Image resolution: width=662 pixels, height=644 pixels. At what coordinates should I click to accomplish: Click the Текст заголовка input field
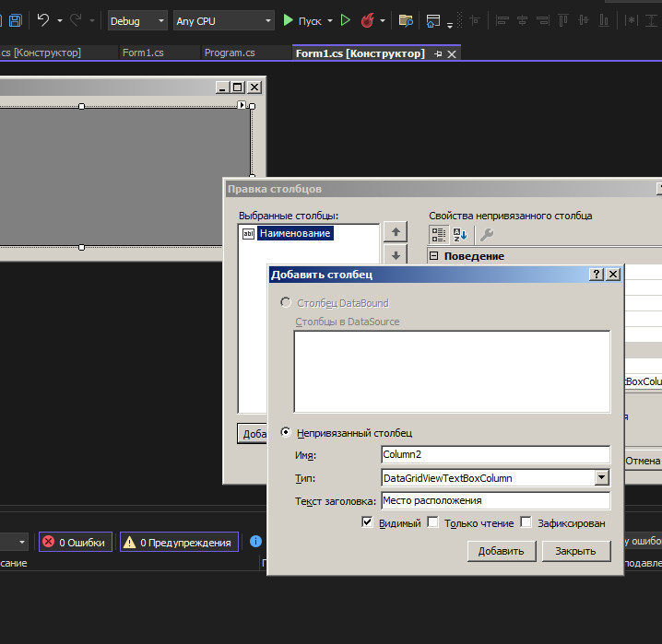pyautogui.click(x=496, y=500)
